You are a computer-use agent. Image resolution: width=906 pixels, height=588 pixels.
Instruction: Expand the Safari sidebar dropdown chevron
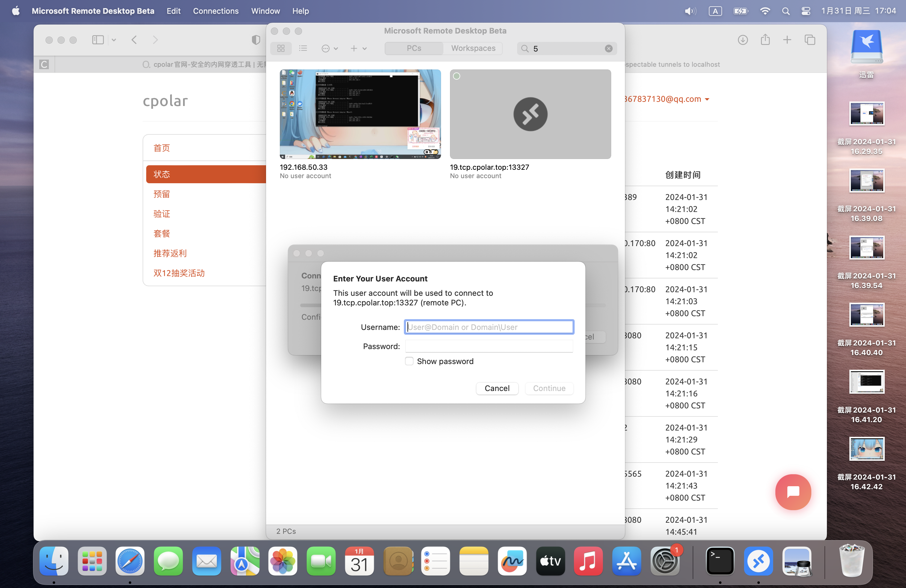(x=114, y=40)
